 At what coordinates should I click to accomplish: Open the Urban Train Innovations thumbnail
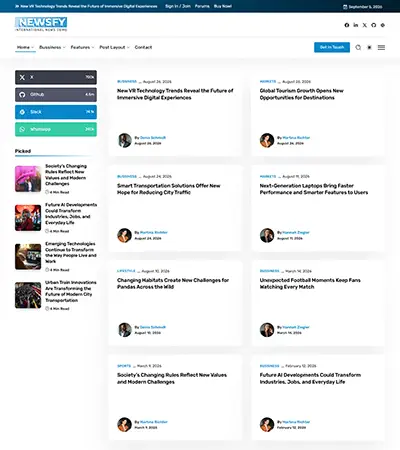(x=28, y=295)
